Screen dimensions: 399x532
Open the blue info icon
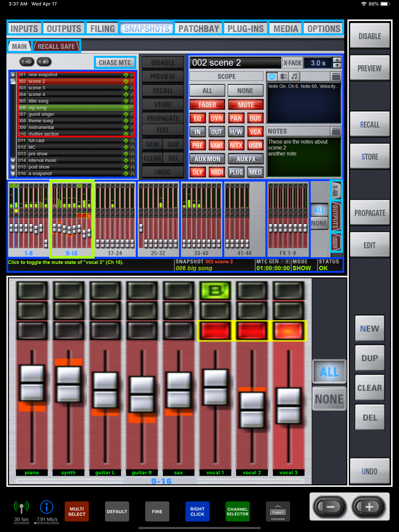click(x=46, y=507)
